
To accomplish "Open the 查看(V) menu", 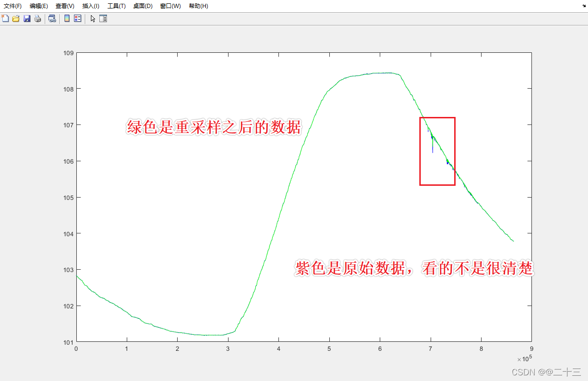I will click(65, 6).
